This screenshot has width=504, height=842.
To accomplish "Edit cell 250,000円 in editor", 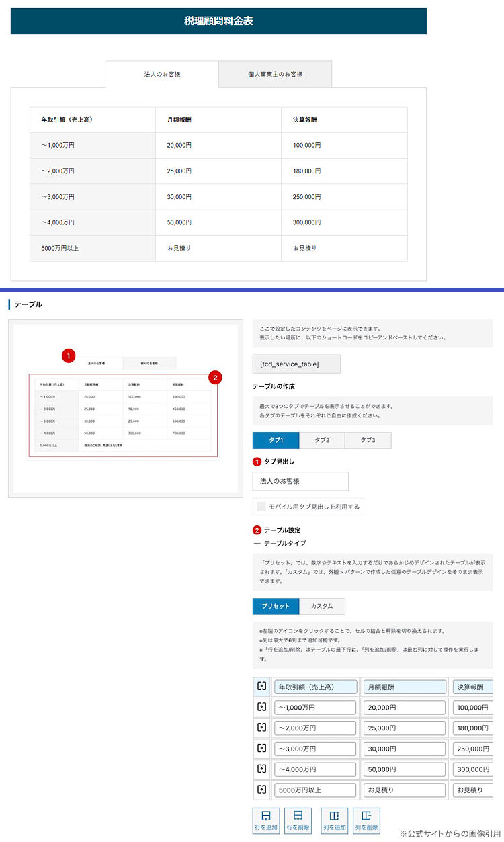I will pyautogui.click(x=472, y=749).
